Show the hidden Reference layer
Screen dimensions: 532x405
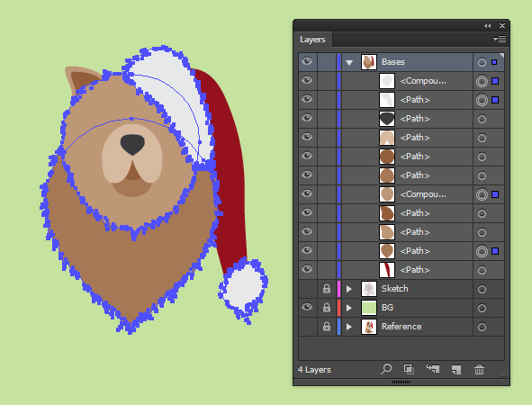[307, 327]
